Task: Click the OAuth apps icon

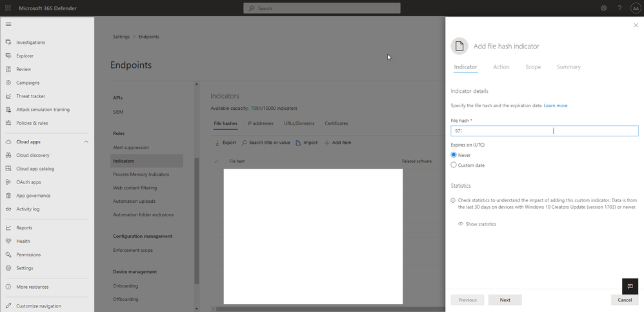Action: coord(8,182)
